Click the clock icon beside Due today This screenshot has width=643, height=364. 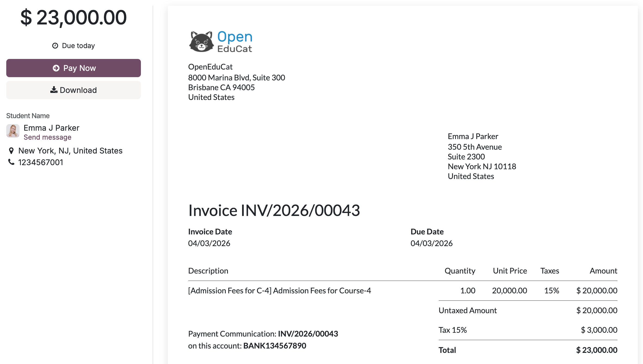(x=55, y=46)
